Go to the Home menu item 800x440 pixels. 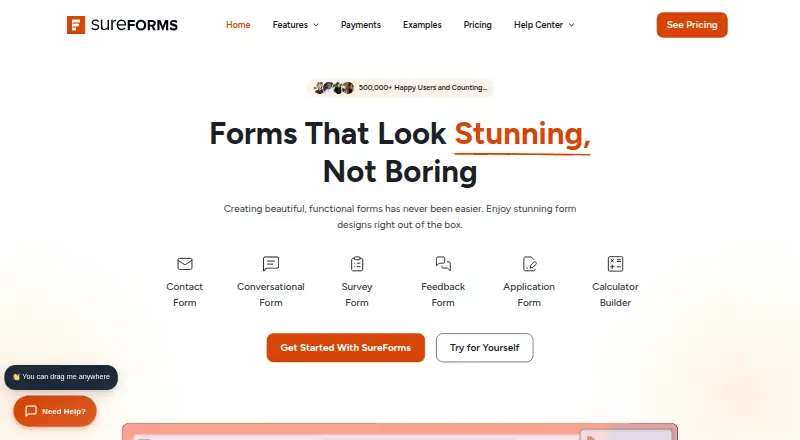click(x=238, y=25)
